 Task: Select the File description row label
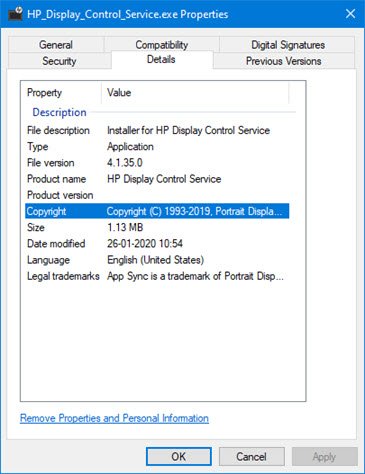click(x=58, y=130)
